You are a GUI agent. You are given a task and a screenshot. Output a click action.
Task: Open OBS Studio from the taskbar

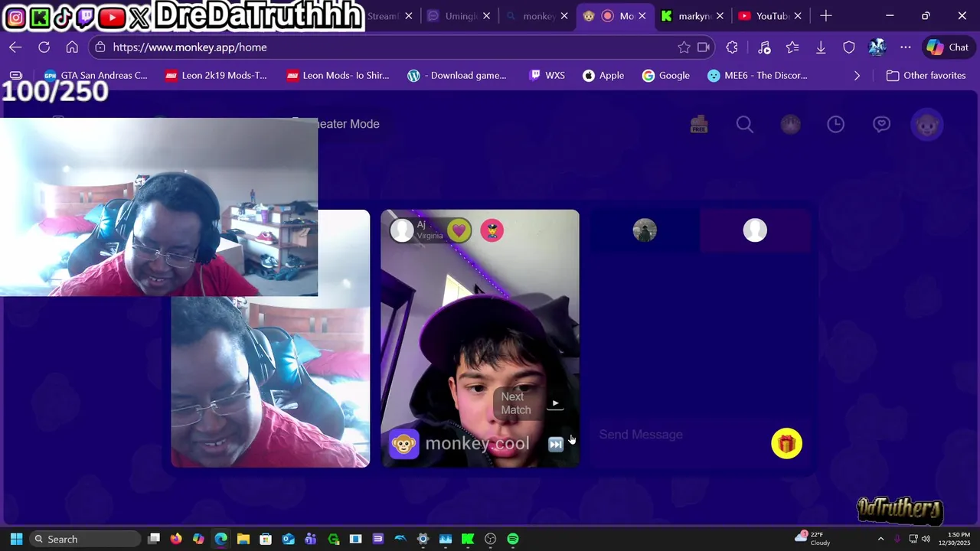pyautogui.click(x=491, y=539)
